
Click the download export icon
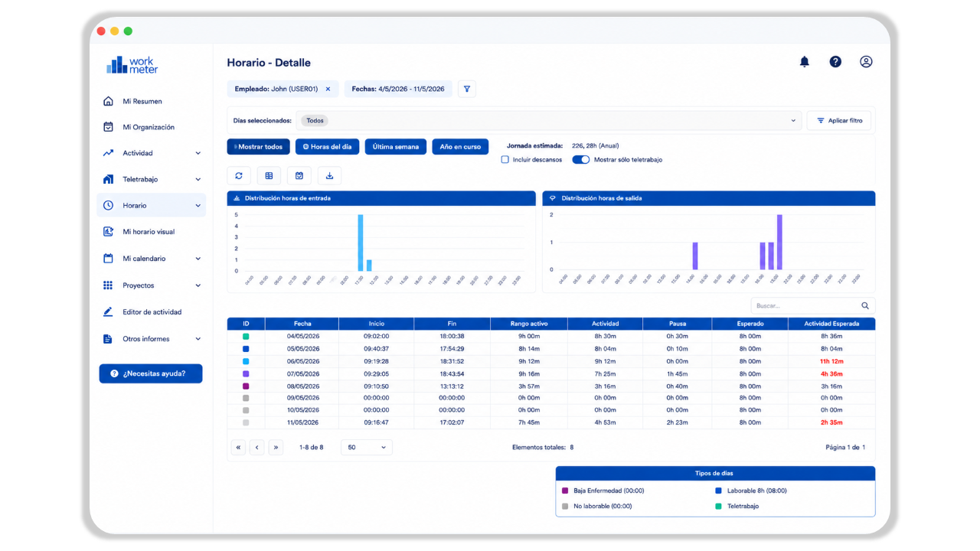click(329, 176)
